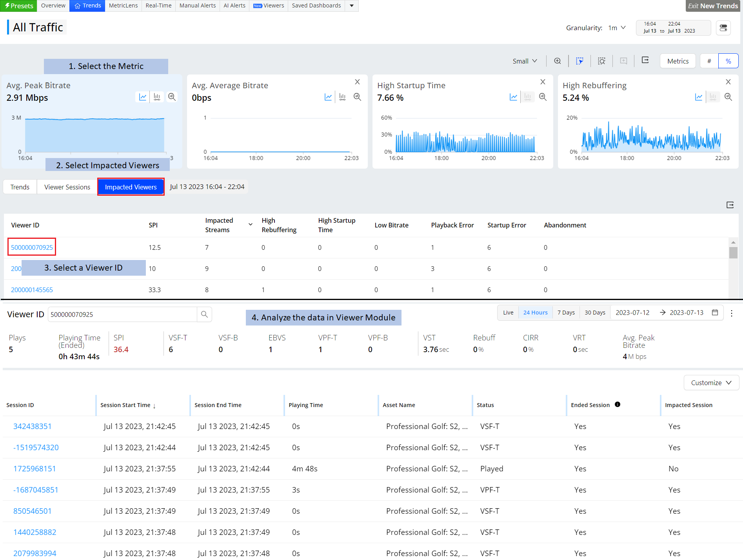Viewport: 743px width, 560px height.
Task: Open the Customize columns dropdown
Action: tap(711, 383)
